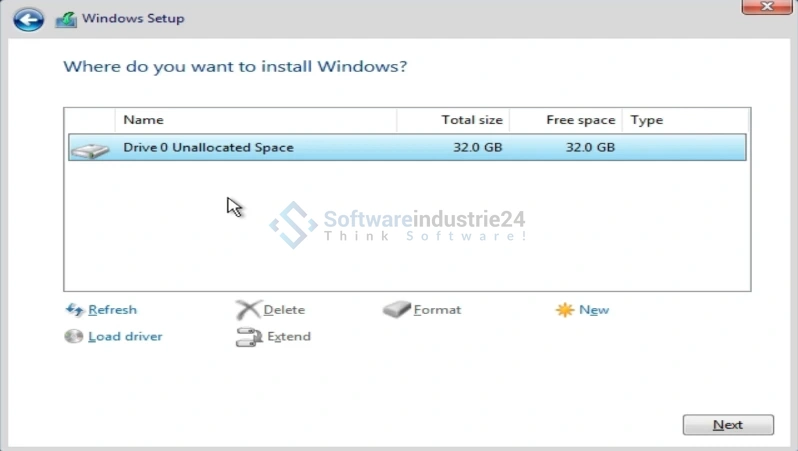798x451 pixels.
Task: Click the Extend partition icon
Action: pyautogui.click(x=249, y=337)
